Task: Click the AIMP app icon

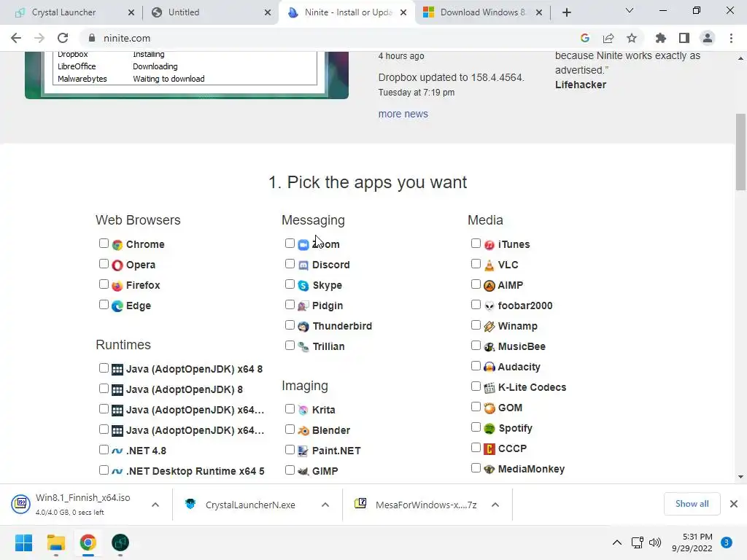Action: (489, 286)
